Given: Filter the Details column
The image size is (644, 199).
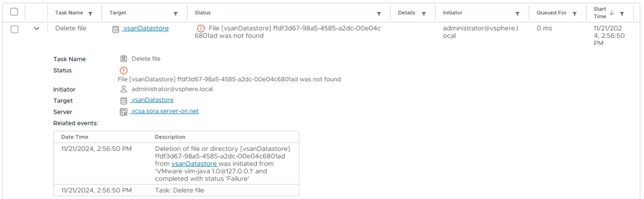Looking at the screenshot, I should [x=423, y=13].
